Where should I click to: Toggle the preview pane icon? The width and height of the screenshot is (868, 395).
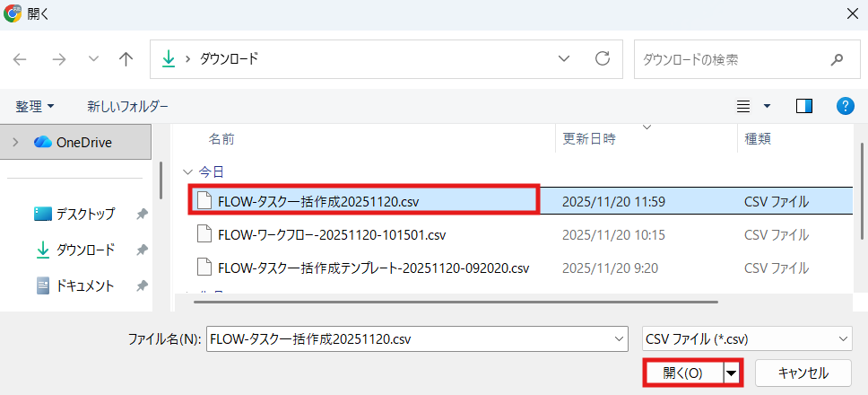(803, 106)
